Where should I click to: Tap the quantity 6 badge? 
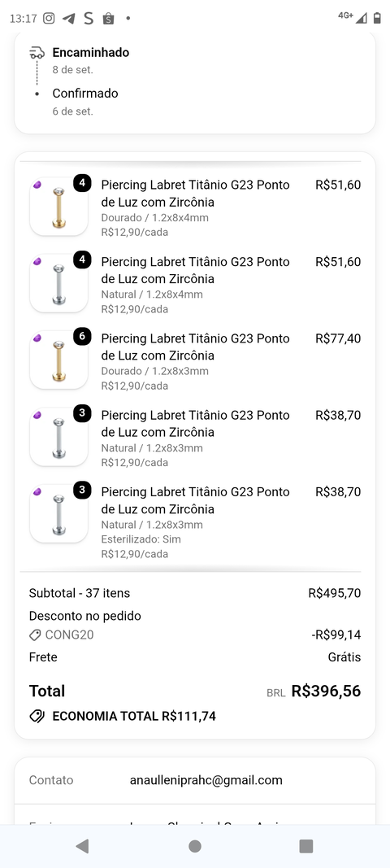tap(82, 337)
